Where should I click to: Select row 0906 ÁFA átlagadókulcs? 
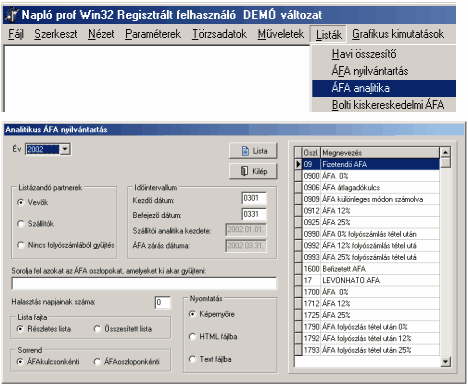coord(371,188)
